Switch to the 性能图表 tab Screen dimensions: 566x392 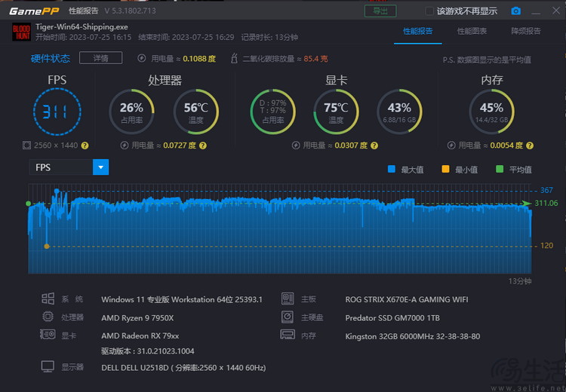click(472, 31)
